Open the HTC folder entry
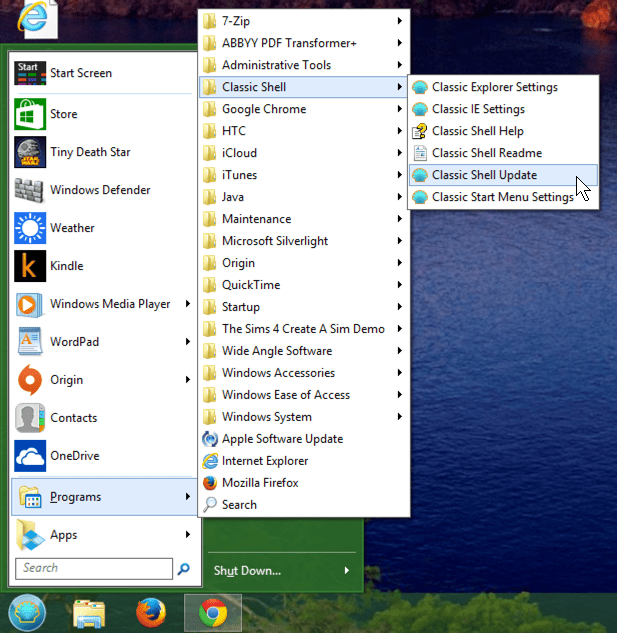The height and width of the screenshot is (633, 617). [x=303, y=131]
